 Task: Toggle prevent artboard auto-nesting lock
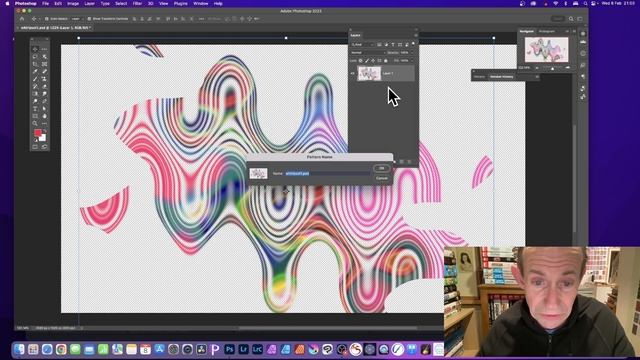point(380,61)
